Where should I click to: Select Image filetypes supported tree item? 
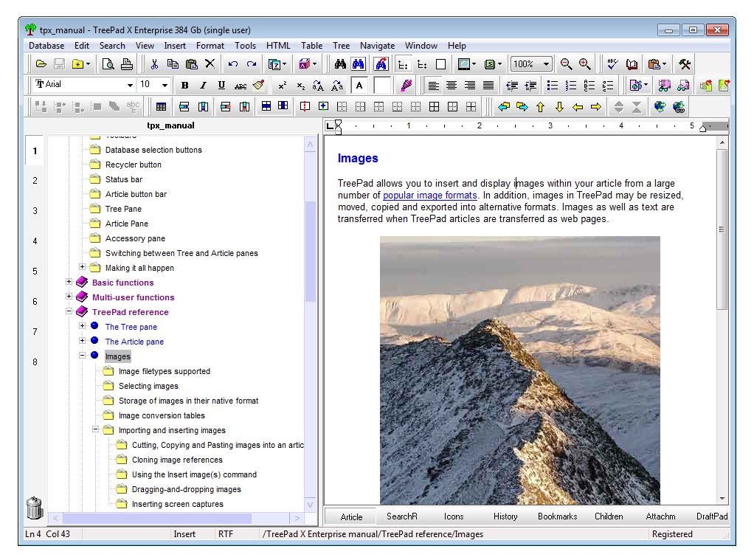pos(165,371)
